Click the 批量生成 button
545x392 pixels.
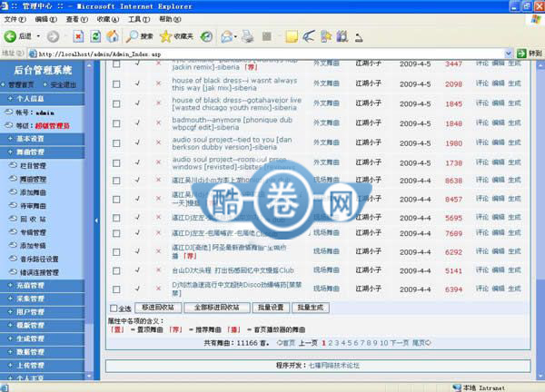tap(311, 308)
